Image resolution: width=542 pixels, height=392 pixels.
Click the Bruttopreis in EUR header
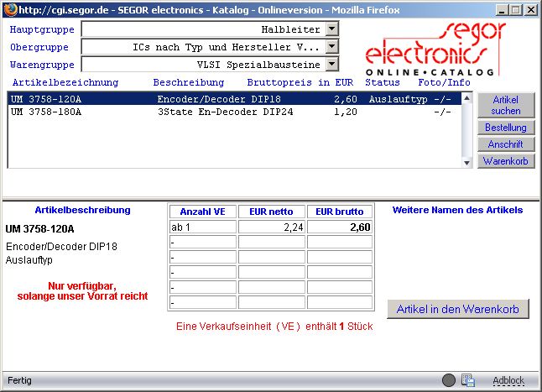point(300,82)
